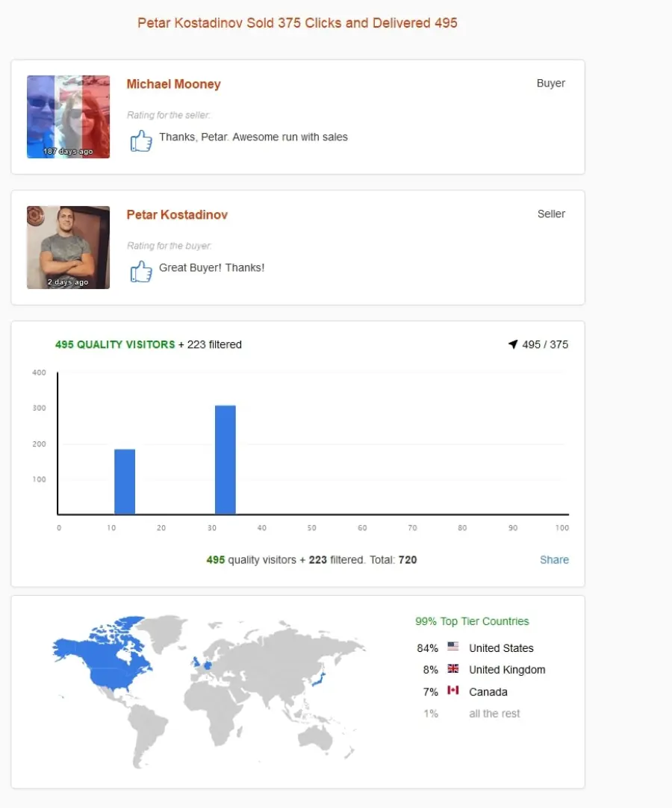Click the United Kingdom flag icon
The image size is (672, 808).
pos(453,668)
